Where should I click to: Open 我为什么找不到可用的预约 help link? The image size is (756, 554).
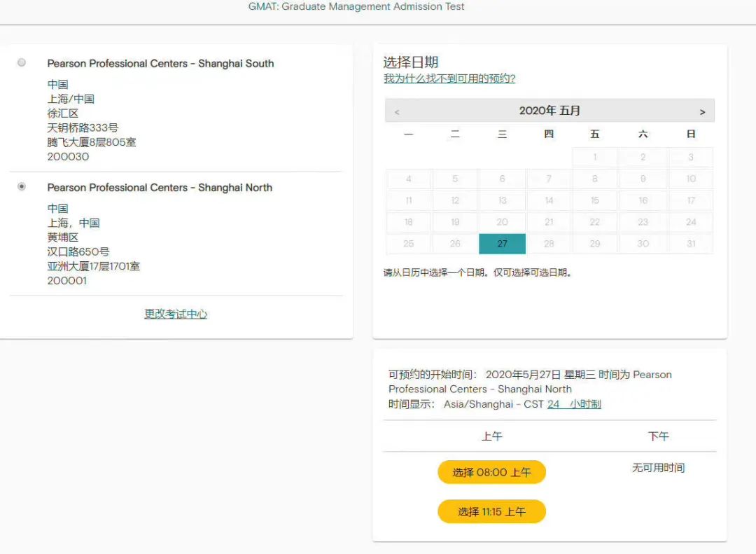pyautogui.click(x=449, y=78)
